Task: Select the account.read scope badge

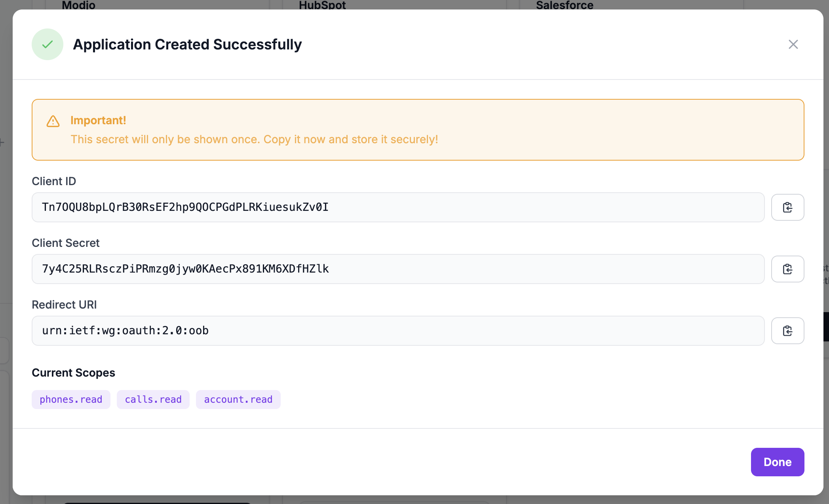Action: [238, 399]
